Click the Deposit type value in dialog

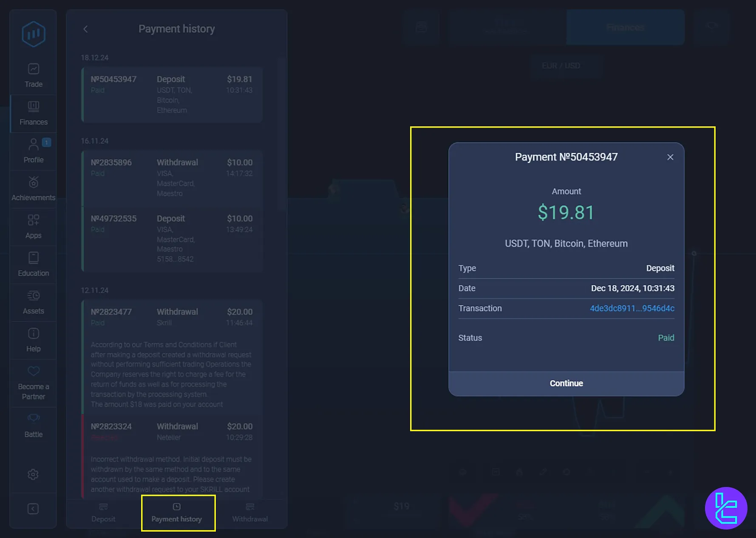click(x=660, y=268)
